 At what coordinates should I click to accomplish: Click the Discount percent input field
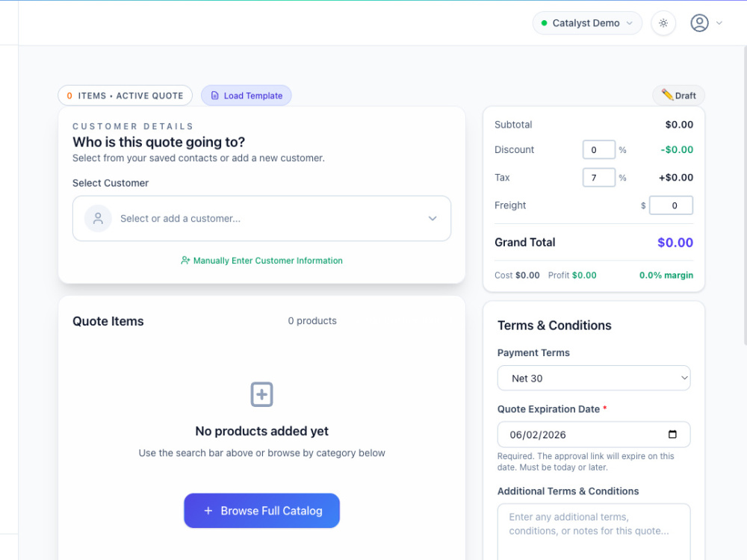[x=599, y=149]
